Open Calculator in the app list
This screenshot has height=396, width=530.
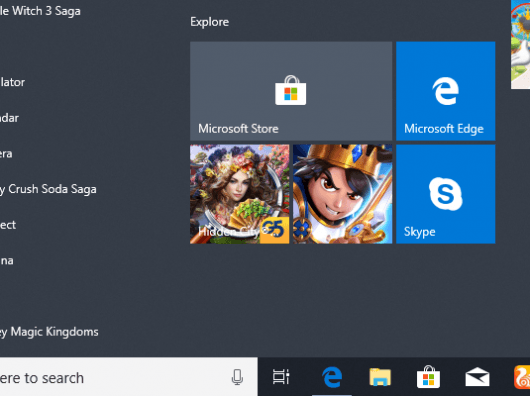pyautogui.click(x=13, y=82)
